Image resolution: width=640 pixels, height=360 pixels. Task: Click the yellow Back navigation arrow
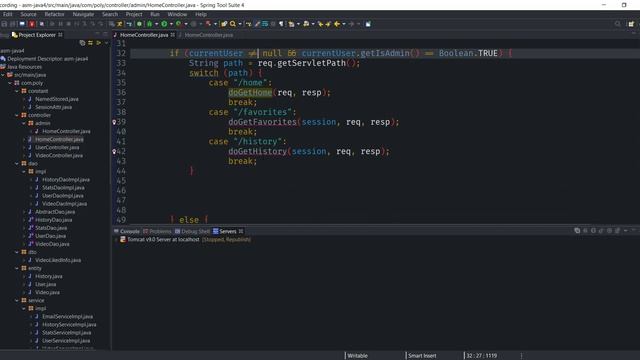point(337,24)
